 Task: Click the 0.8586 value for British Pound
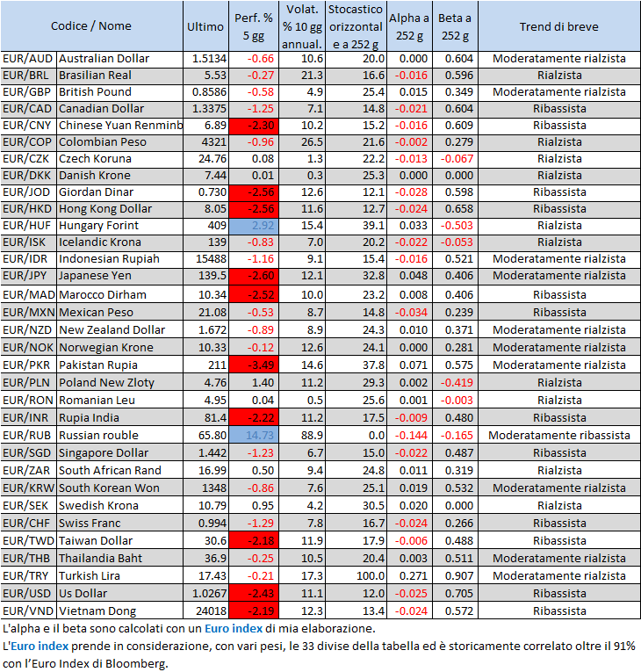[205, 92]
